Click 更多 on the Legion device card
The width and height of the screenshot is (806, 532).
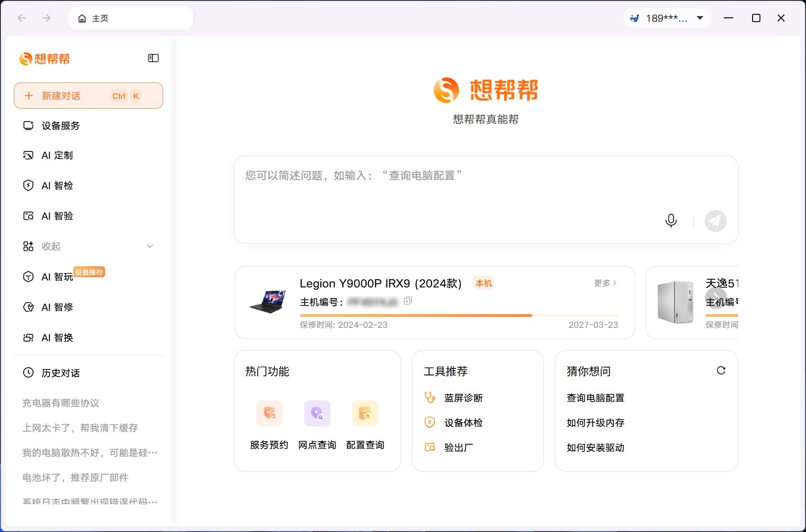(605, 283)
